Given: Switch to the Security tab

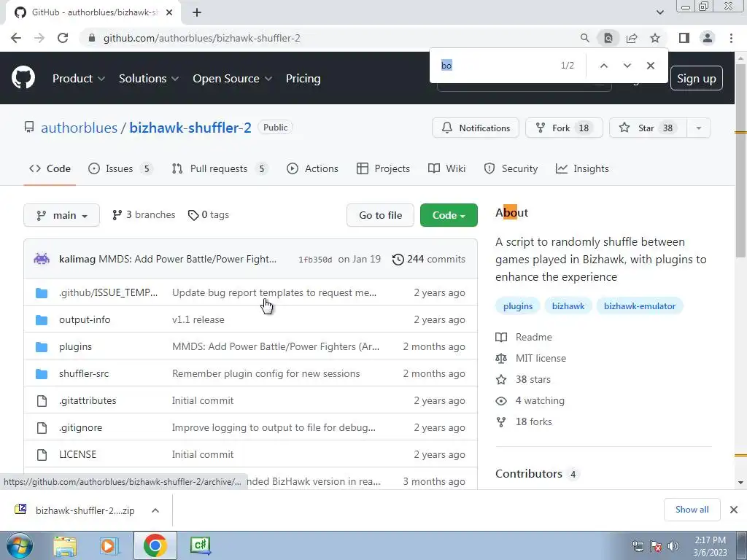Looking at the screenshot, I should tap(511, 168).
